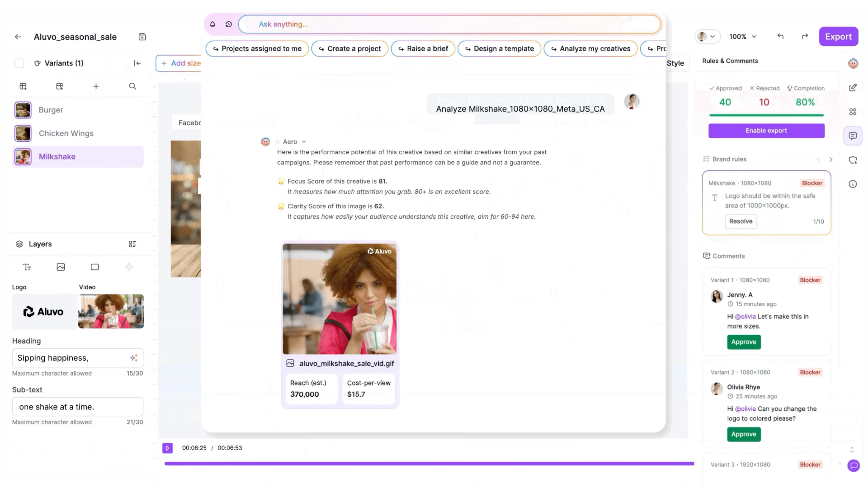Click the save icon beside project name
This screenshot has width=868, height=488.
tap(142, 37)
